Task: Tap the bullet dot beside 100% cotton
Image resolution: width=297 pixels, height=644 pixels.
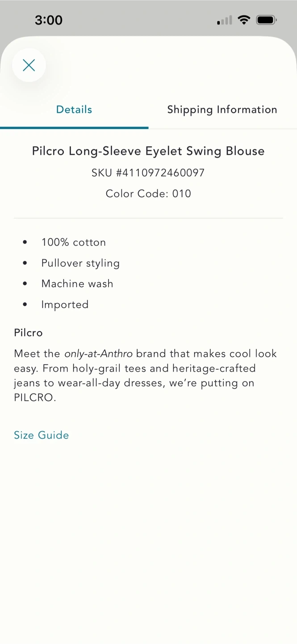Action: [x=25, y=242]
